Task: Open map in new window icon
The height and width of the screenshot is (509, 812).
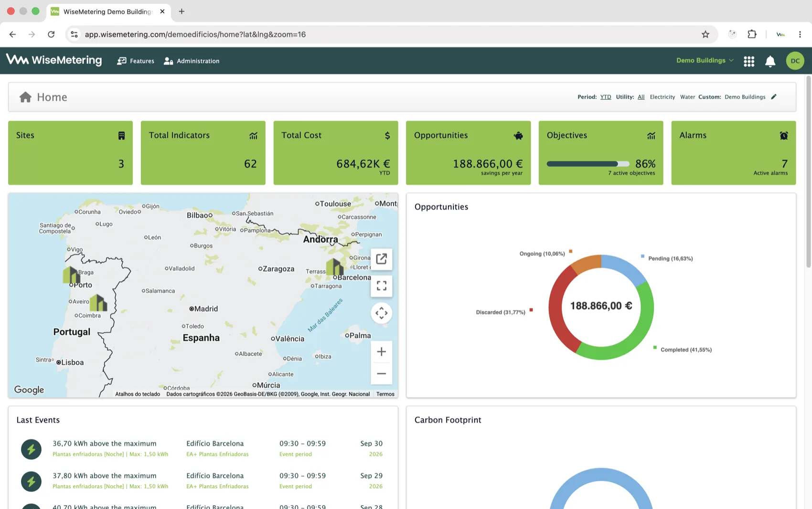Action: point(381,259)
